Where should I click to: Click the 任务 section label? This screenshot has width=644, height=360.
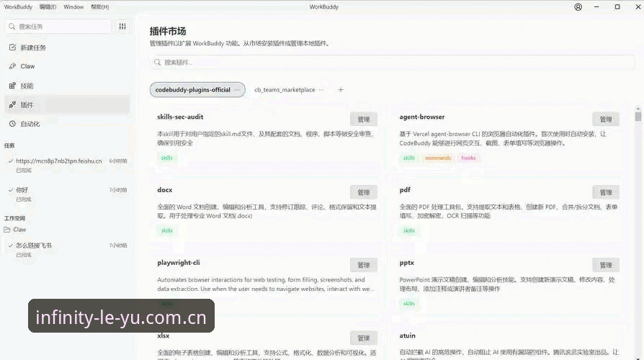pos(9,145)
